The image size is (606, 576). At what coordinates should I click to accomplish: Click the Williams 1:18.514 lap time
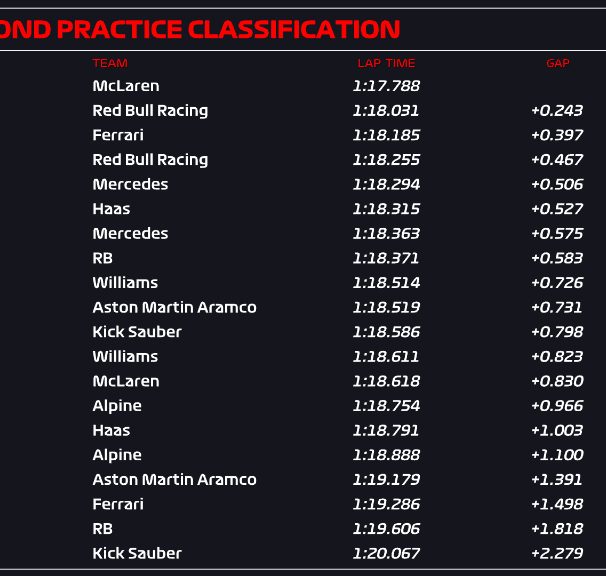tap(386, 283)
